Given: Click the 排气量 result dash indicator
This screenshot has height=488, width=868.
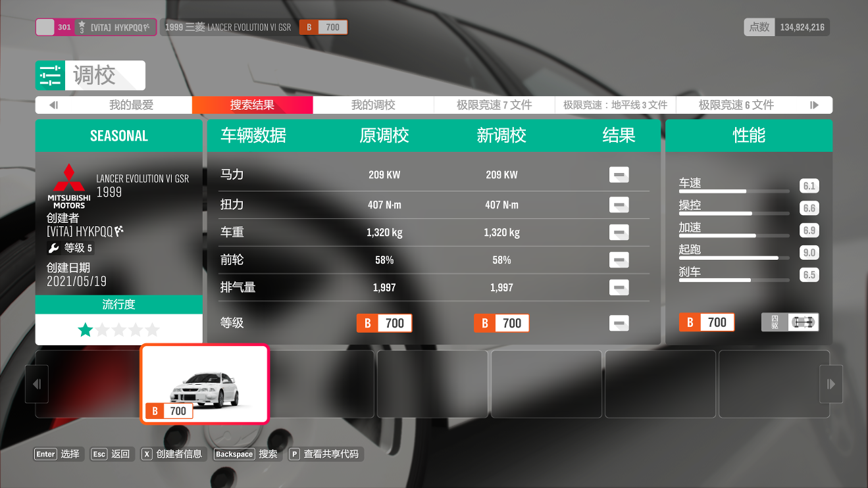Looking at the screenshot, I should pos(619,287).
